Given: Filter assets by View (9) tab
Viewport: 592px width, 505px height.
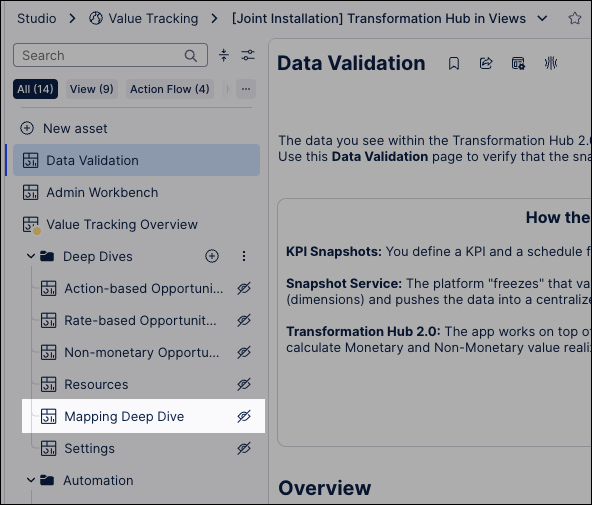Looking at the screenshot, I should coord(92,89).
